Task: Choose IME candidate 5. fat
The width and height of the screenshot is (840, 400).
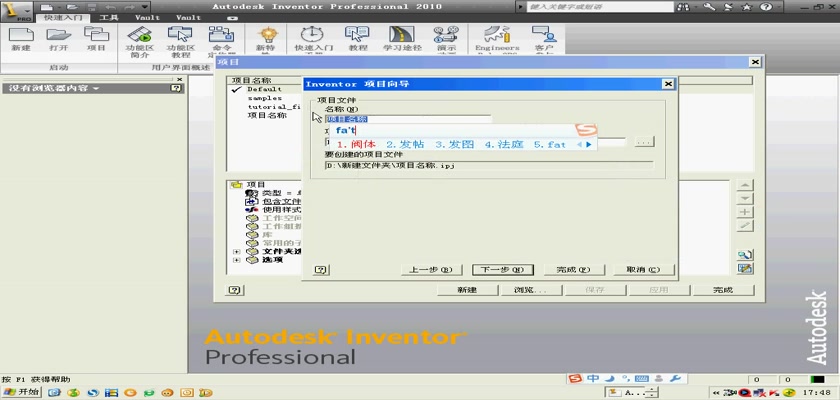Action: pos(550,145)
